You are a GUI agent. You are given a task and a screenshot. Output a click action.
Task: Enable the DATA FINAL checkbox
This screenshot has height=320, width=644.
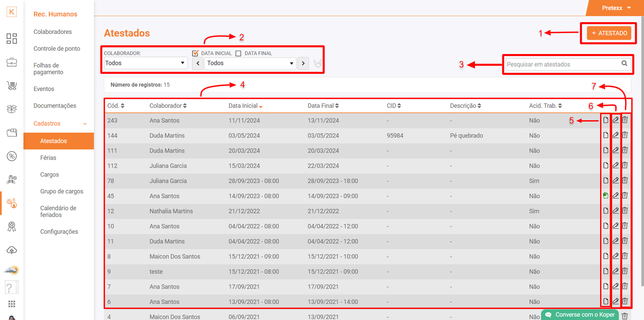pos(238,53)
